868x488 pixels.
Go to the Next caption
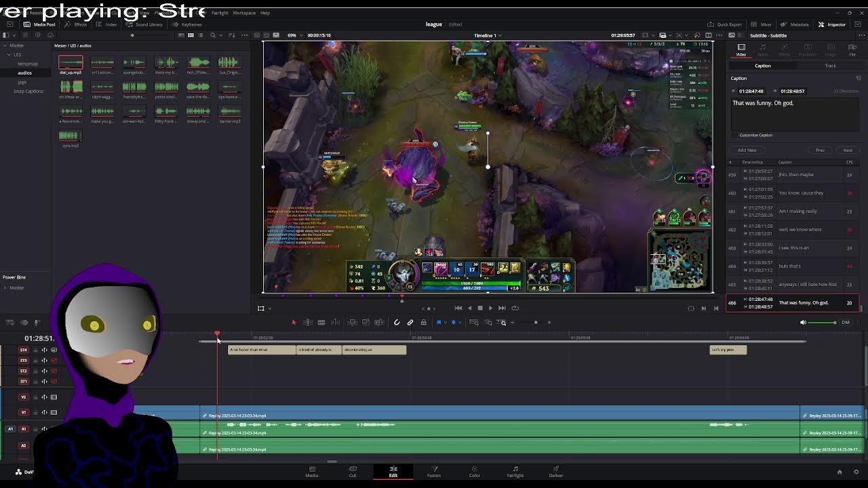tap(848, 150)
